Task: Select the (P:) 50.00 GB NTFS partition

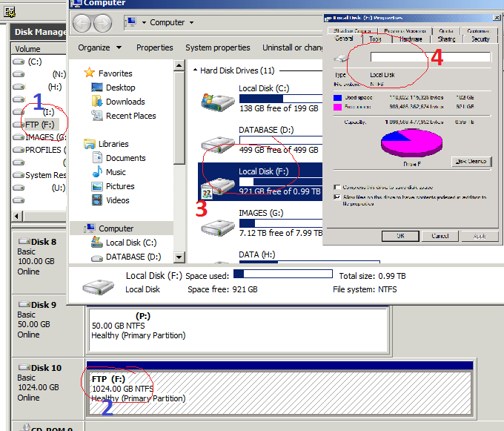Action: pos(238,330)
